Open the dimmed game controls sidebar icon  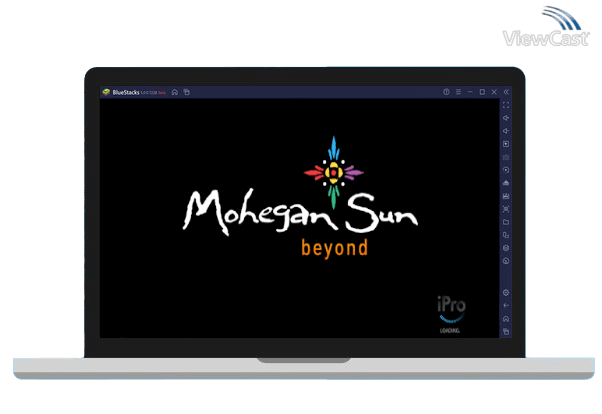[506, 157]
